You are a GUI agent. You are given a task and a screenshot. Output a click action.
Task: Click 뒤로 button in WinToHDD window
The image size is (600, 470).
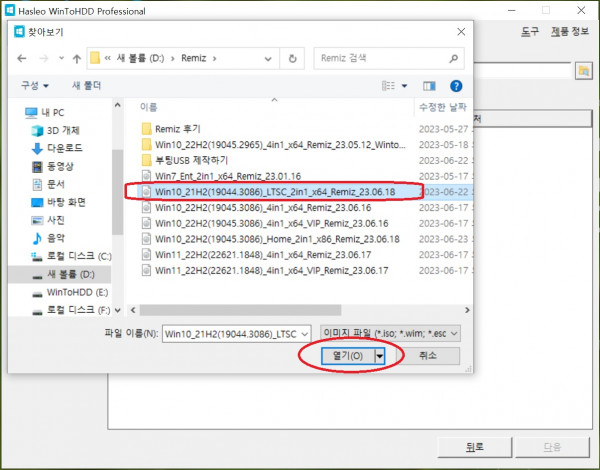[474, 447]
